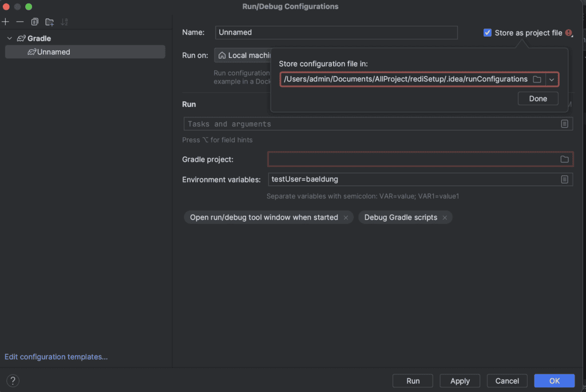Screen dimensions: 586x392
Task: Sort configurations using the sort icon
Action: tap(64, 22)
